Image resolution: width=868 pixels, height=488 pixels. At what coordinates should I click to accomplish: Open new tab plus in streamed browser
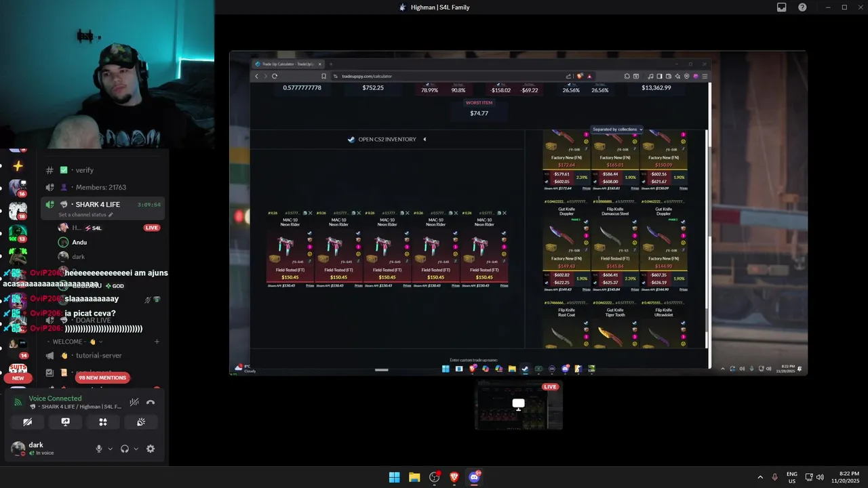click(x=331, y=64)
